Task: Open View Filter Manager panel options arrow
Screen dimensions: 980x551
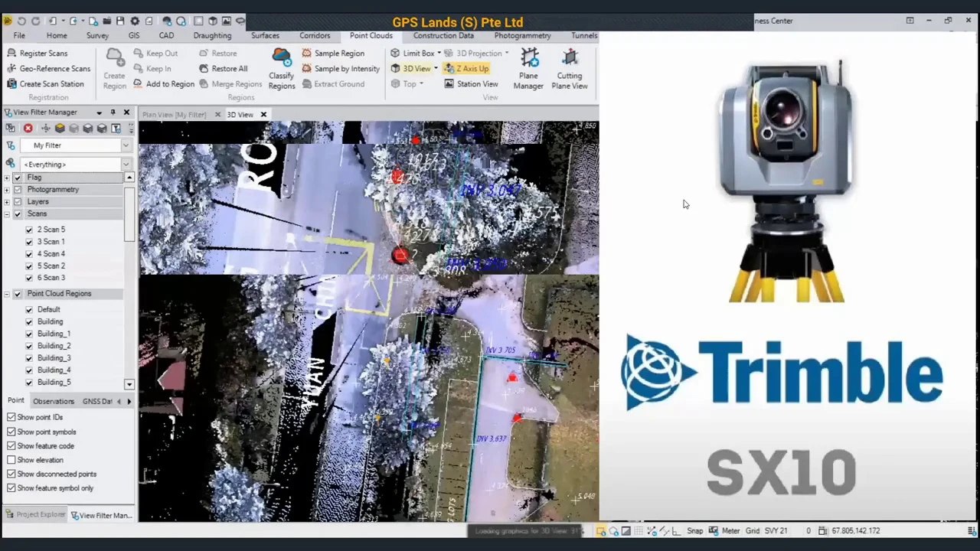Action: pos(99,112)
